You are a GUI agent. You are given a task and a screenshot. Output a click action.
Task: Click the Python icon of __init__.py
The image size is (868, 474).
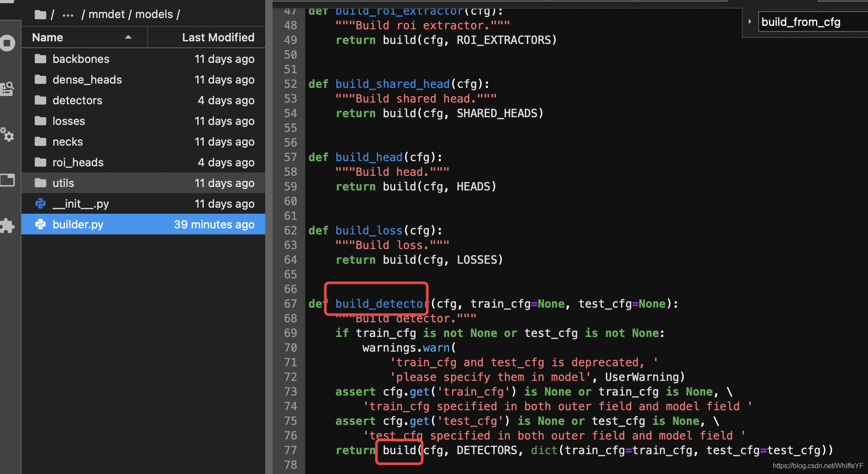(40, 204)
